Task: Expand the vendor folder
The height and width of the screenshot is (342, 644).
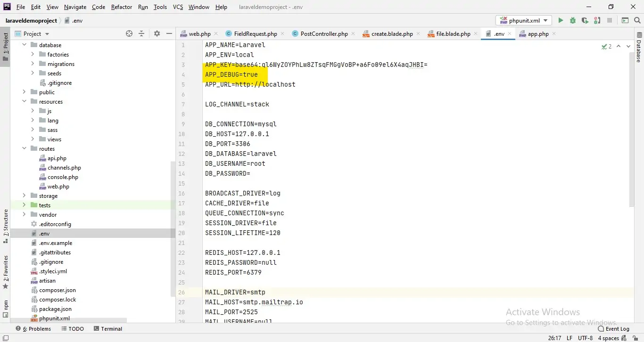Action: 25,215
